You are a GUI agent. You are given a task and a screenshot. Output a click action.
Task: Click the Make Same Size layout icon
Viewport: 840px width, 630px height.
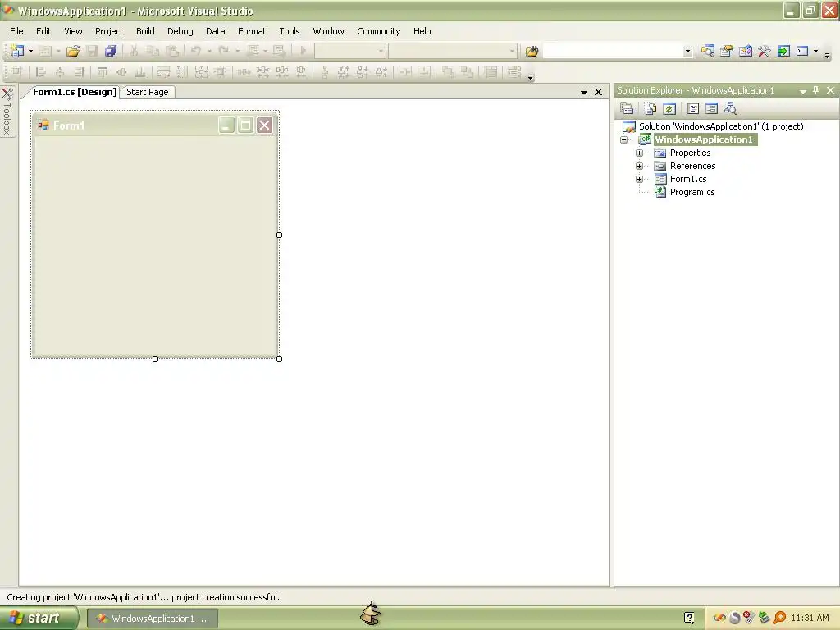coord(201,72)
